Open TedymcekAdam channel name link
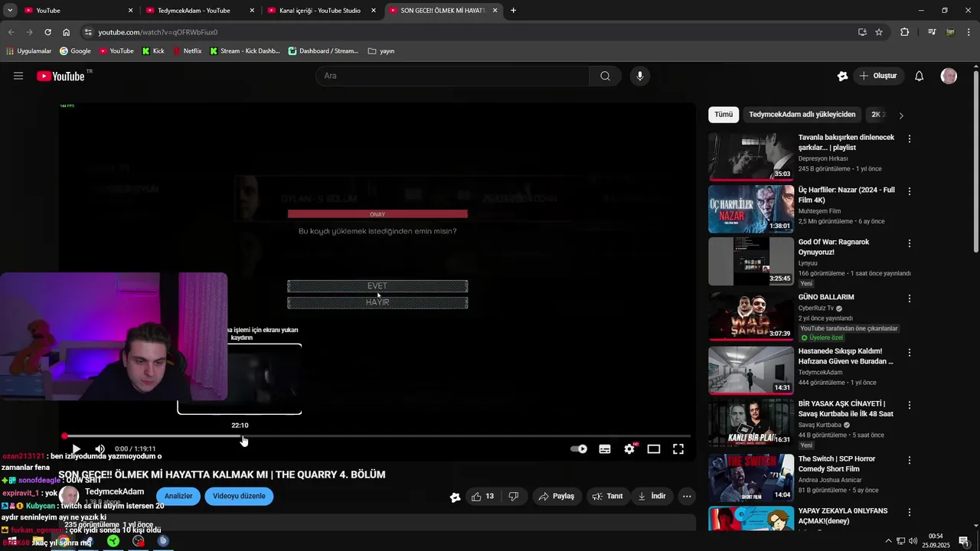980x551 pixels. (x=114, y=491)
